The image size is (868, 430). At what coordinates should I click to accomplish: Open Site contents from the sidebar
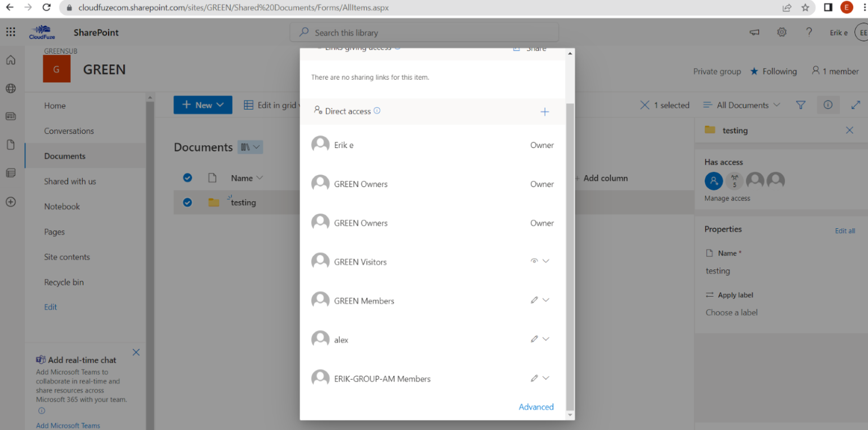pyautogui.click(x=67, y=257)
